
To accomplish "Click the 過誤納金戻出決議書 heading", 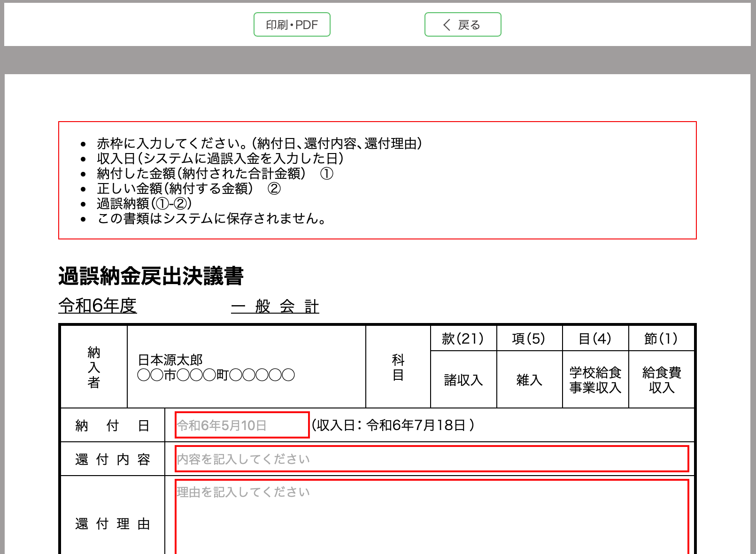I will (x=151, y=276).
